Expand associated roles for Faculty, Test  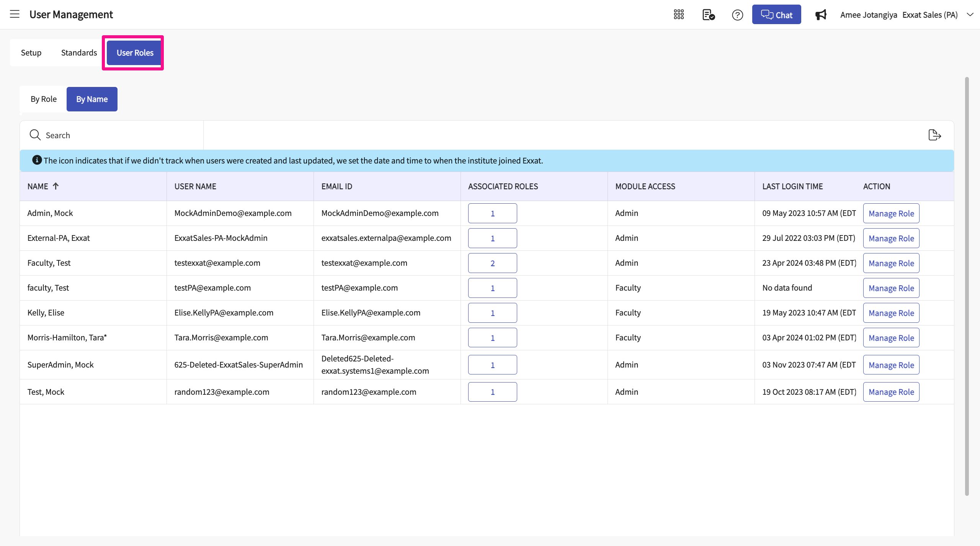tap(492, 263)
